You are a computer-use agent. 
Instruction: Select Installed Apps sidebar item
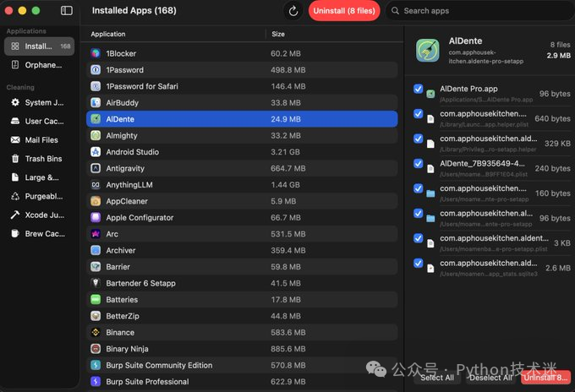[40, 46]
